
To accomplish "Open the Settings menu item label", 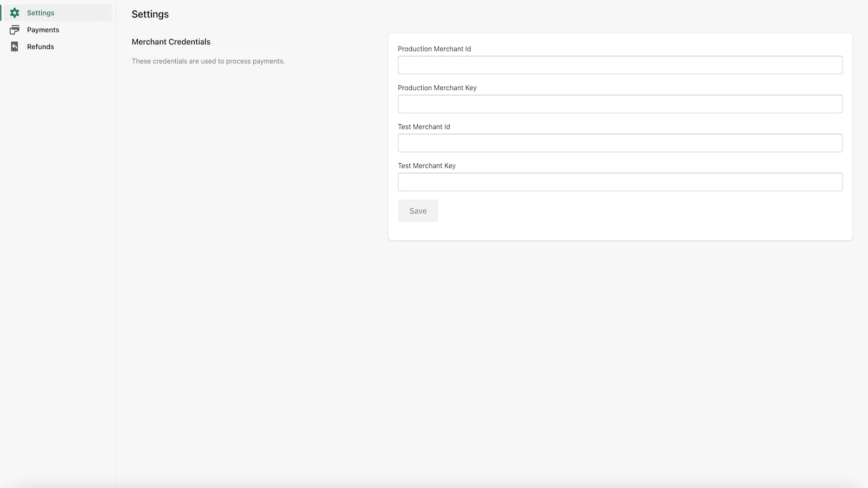I will [41, 13].
